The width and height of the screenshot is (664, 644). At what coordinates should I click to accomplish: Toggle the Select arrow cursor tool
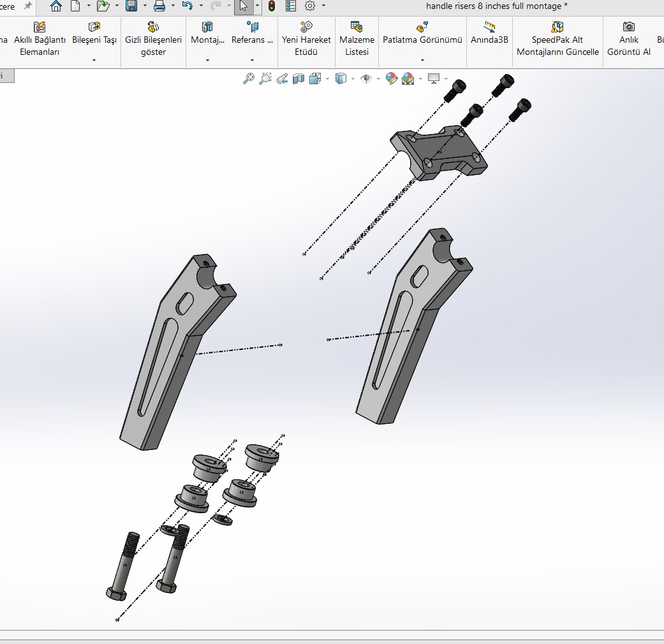[244, 6]
